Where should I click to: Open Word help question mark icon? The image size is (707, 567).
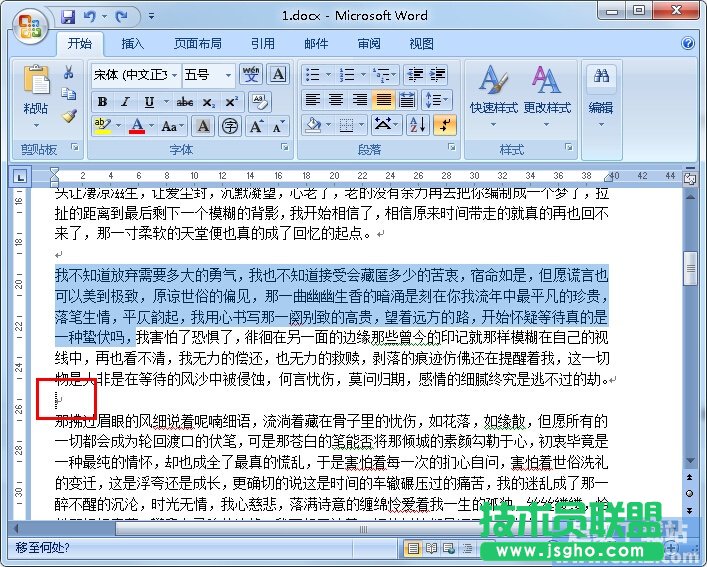688,44
